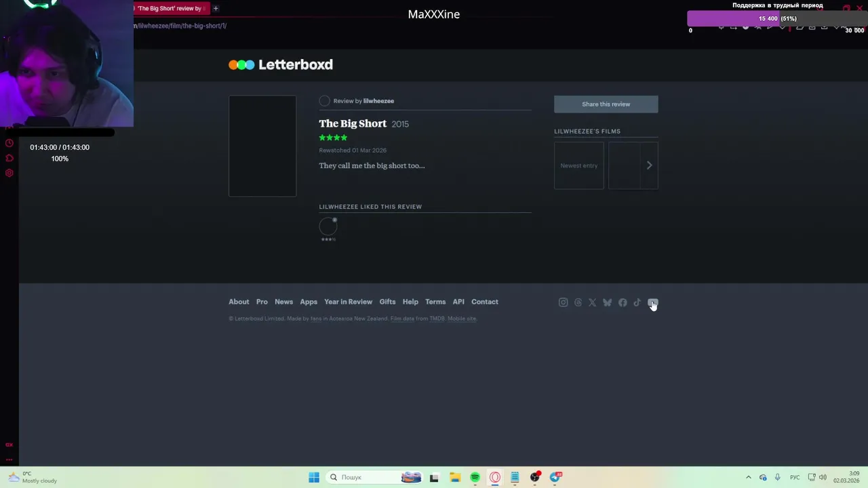Go to next film with right chevron
The image size is (868, 488).
point(649,165)
